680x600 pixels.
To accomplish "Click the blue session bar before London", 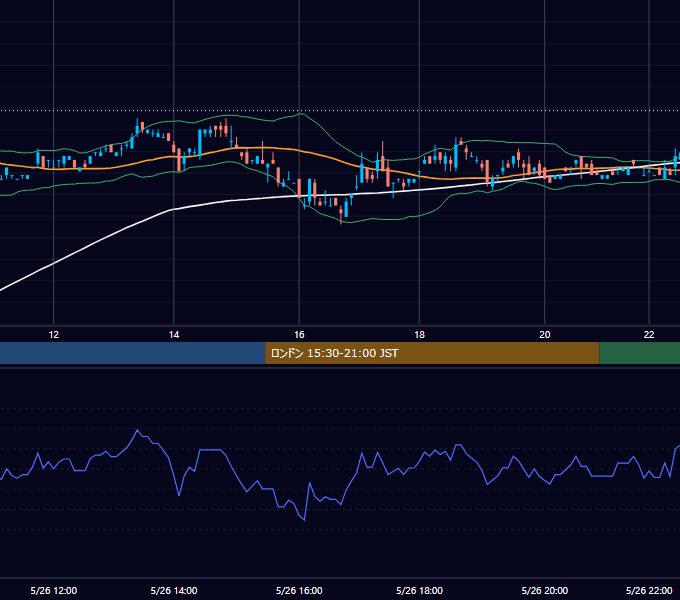I will coord(133,353).
